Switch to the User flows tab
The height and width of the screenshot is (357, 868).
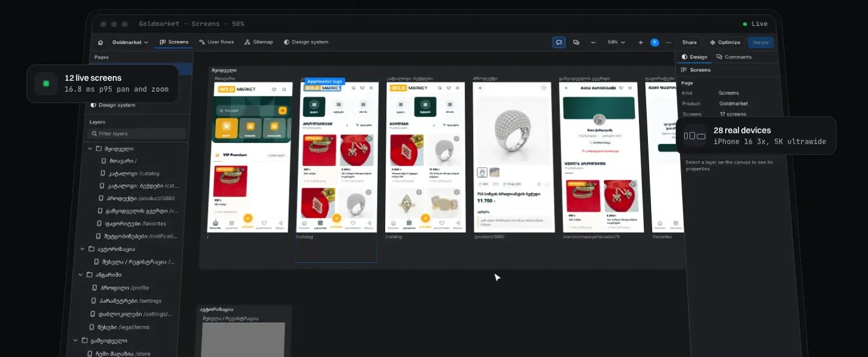pyautogui.click(x=216, y=42)
